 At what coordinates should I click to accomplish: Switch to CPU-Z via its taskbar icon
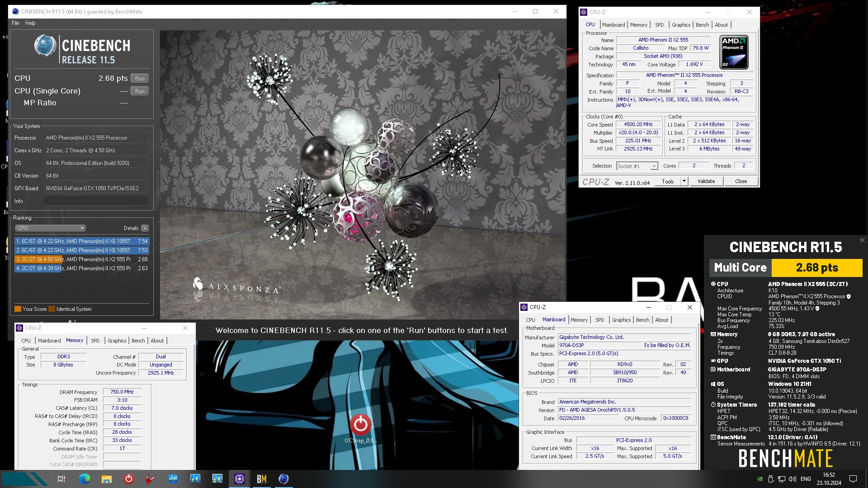239,479
